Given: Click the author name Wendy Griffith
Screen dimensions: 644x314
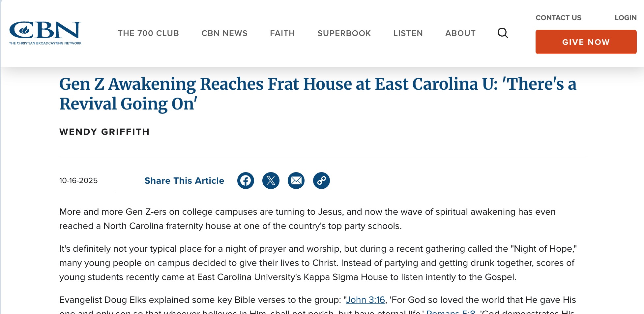Looking at the screenshot, I should [104, 132].
